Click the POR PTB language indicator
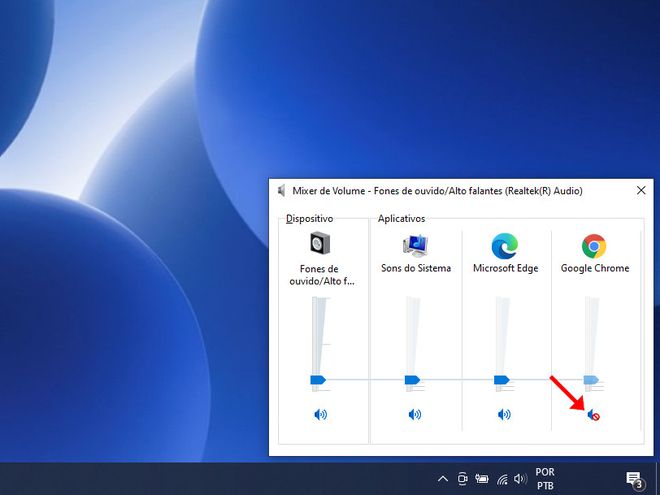 (545, 479)
